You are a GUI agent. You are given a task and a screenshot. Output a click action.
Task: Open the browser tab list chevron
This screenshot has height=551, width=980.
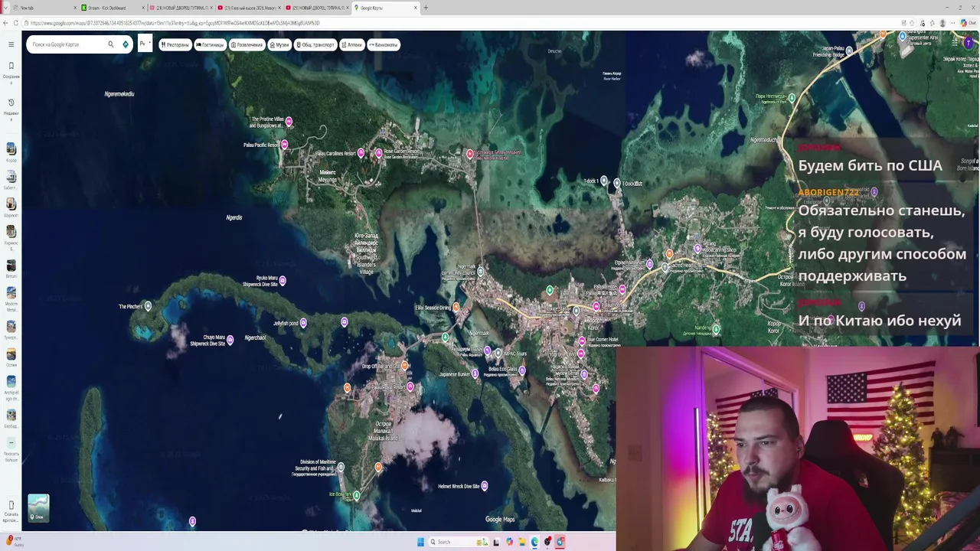5,8
